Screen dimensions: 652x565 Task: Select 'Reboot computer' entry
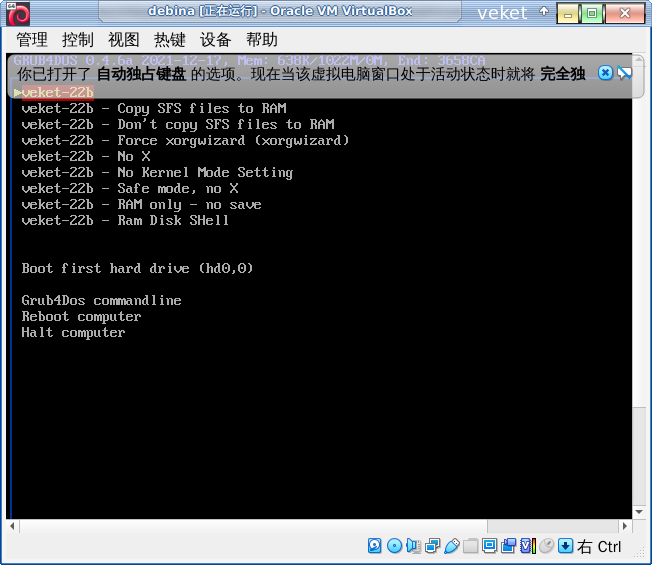tap(82, 316)
